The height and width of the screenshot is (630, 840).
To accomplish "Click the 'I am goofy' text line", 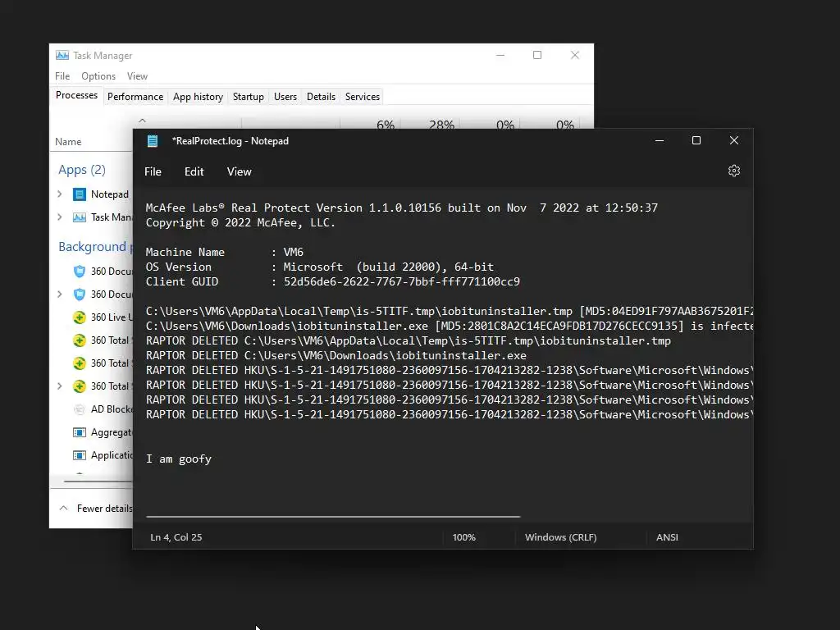I will click(x=179, y=459).
